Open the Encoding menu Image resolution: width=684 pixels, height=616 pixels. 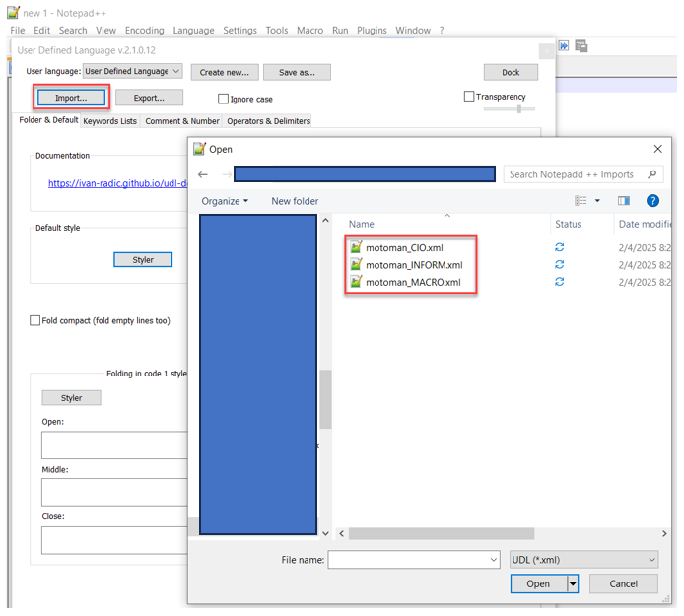click(x=145, y=31)
